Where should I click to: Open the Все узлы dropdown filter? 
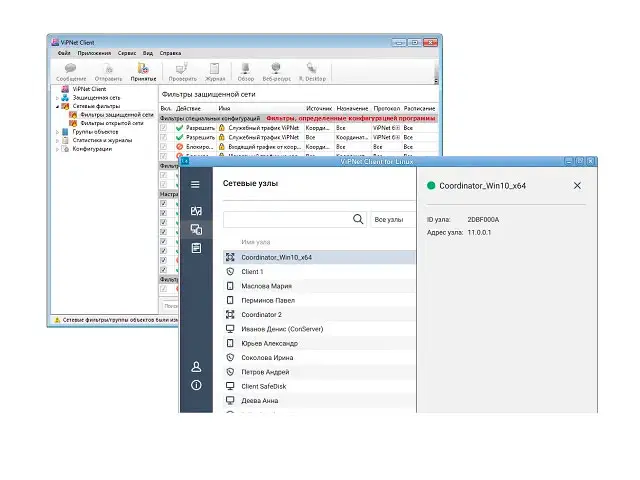click(x=388, y=218)
